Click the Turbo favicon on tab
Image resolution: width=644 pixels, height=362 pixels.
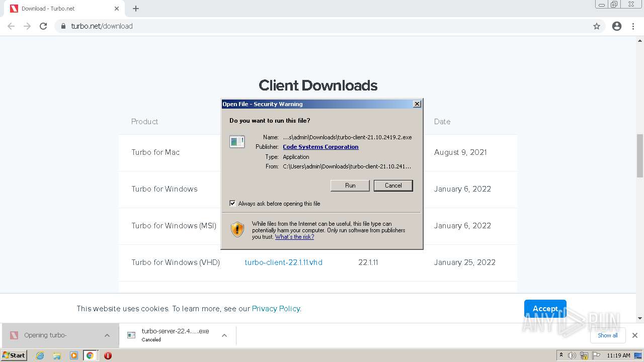click(x=14, y=9)
